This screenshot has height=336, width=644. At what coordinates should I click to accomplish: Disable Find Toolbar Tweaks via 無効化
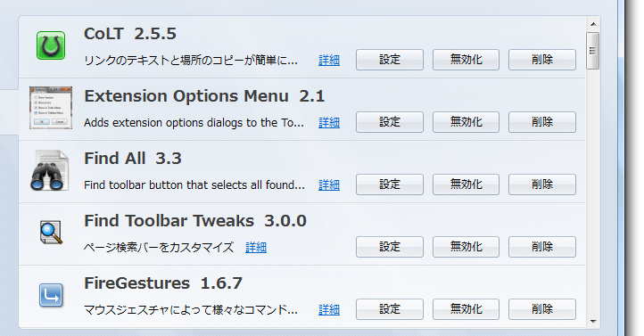[466, 247]
